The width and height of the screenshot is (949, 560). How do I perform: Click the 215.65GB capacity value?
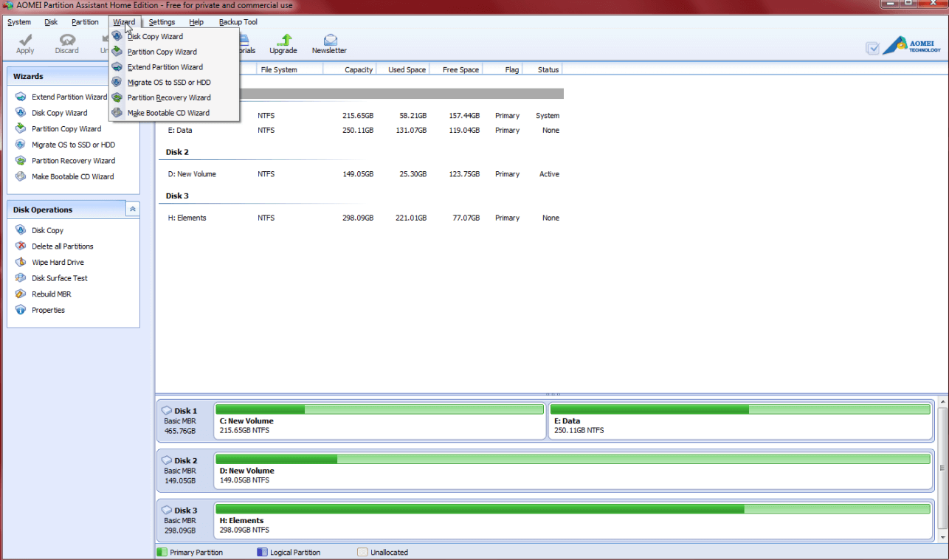(x=358, y=116)
